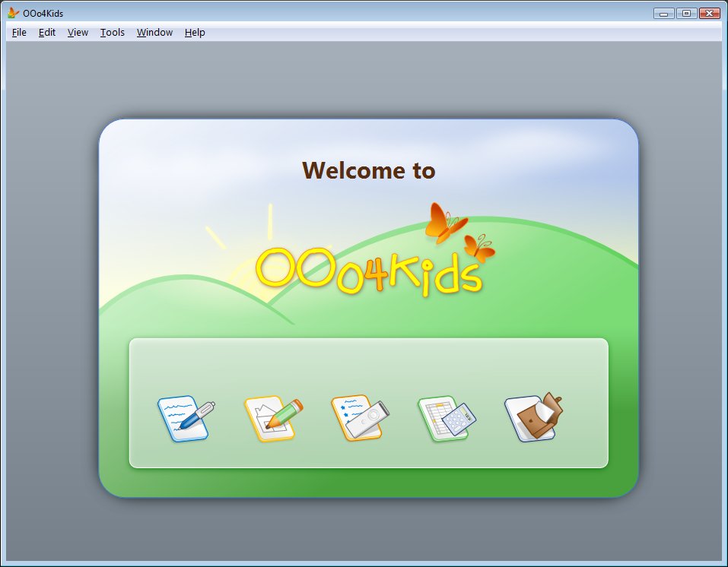This screenshot has height=567, width=728.
Task: Open the Help menu
Action: point(195,33)
